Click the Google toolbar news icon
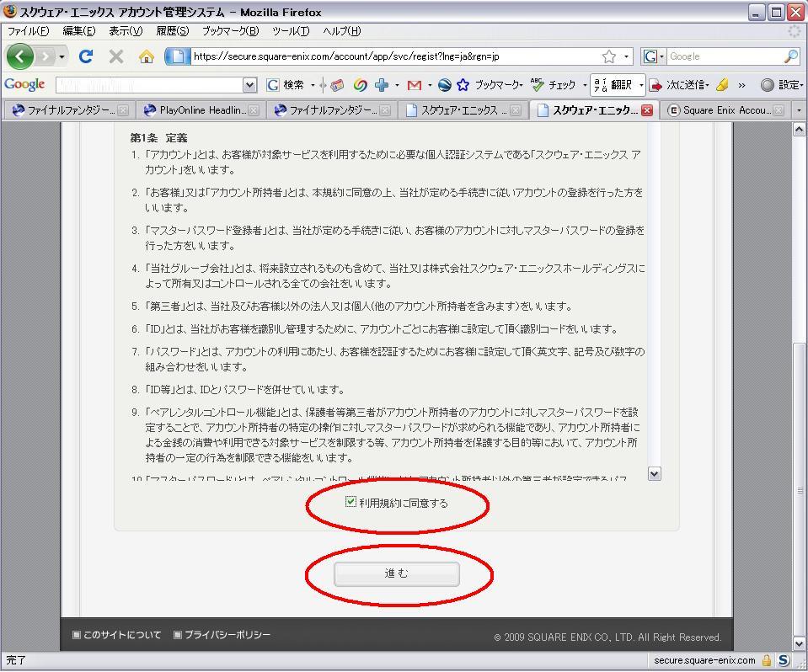 (x=337, y=85)
